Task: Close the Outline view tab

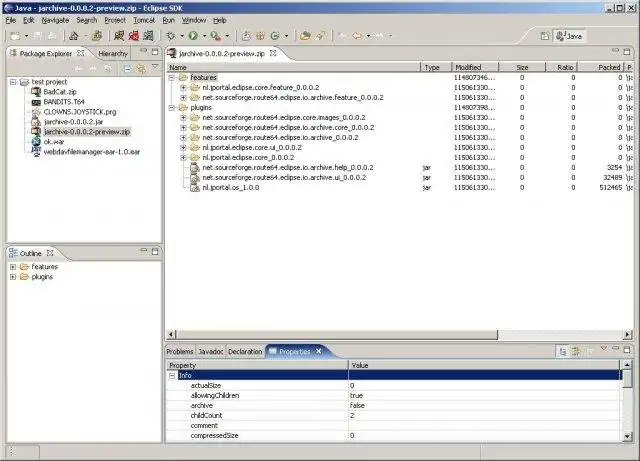Action: click(x=50, y=253)
